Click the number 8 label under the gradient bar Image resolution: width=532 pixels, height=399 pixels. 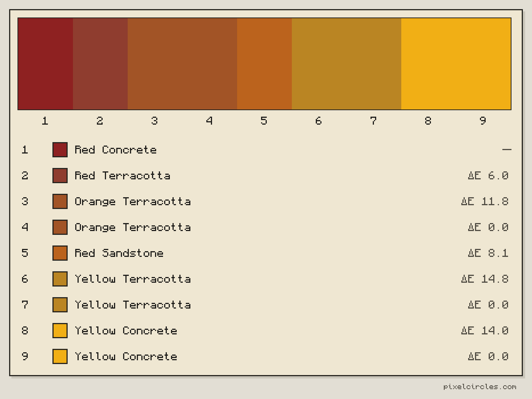coord(428,121)
